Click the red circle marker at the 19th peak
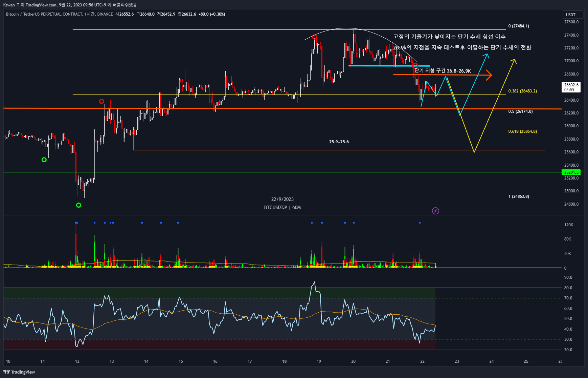The image size is (588, 378). (x=315, y=37)
